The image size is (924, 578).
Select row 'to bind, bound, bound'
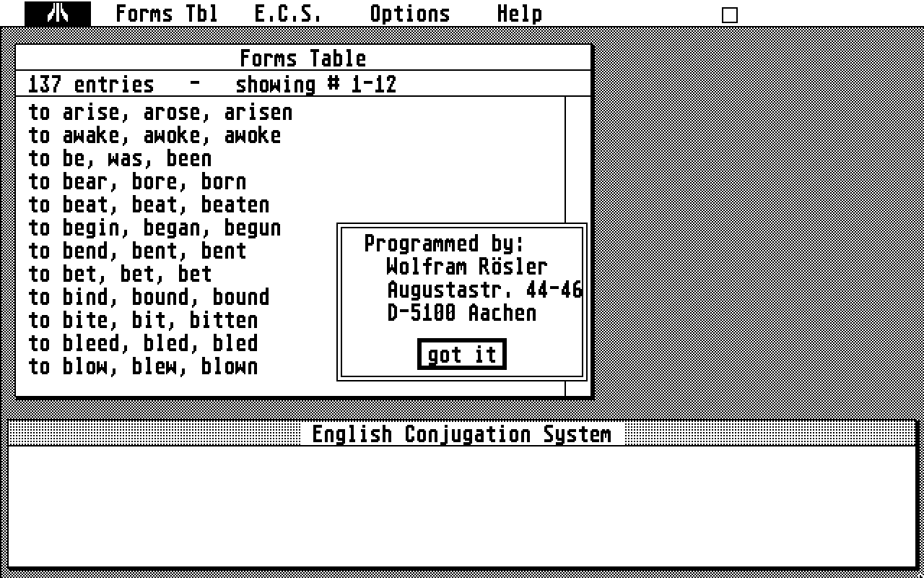point(149,297)
